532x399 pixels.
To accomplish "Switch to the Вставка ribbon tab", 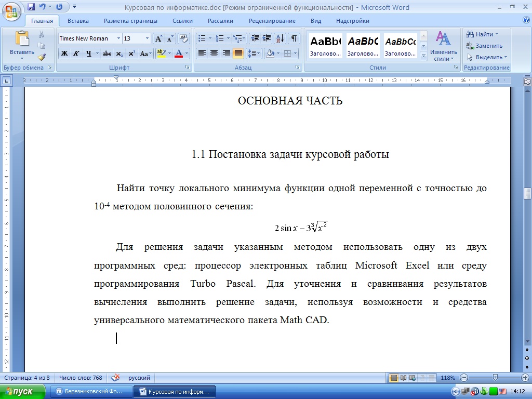I will [x=78, y=21].
